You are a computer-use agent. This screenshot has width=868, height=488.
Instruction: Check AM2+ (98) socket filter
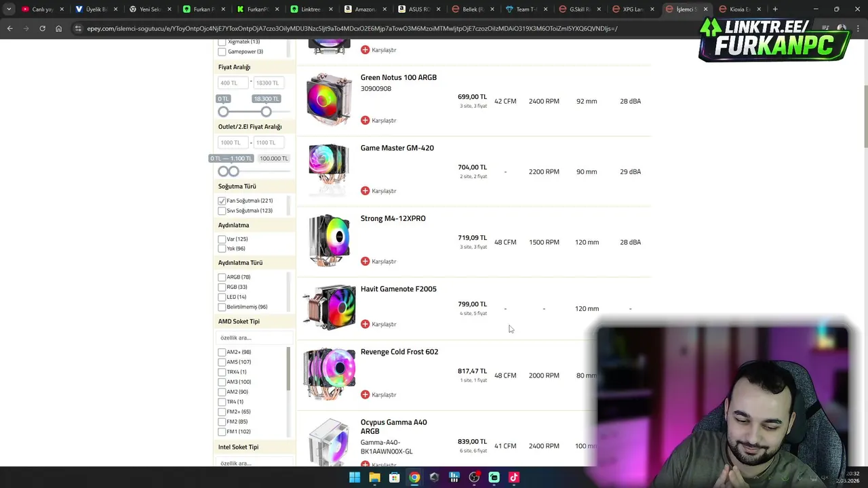[222, 352]
